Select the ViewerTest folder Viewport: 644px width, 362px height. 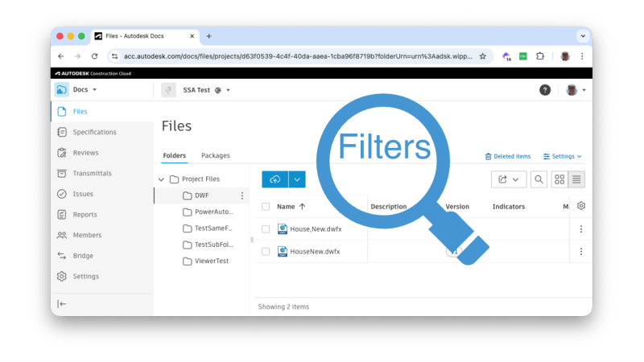point(212,261)
